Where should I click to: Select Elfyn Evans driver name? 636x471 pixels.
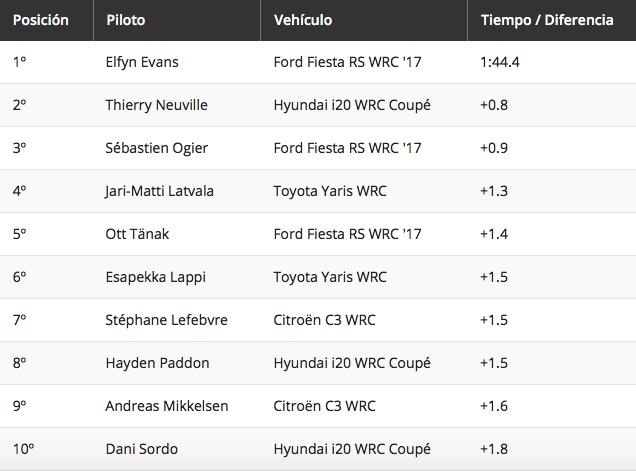pyautogui.click(x=142, y=62)
